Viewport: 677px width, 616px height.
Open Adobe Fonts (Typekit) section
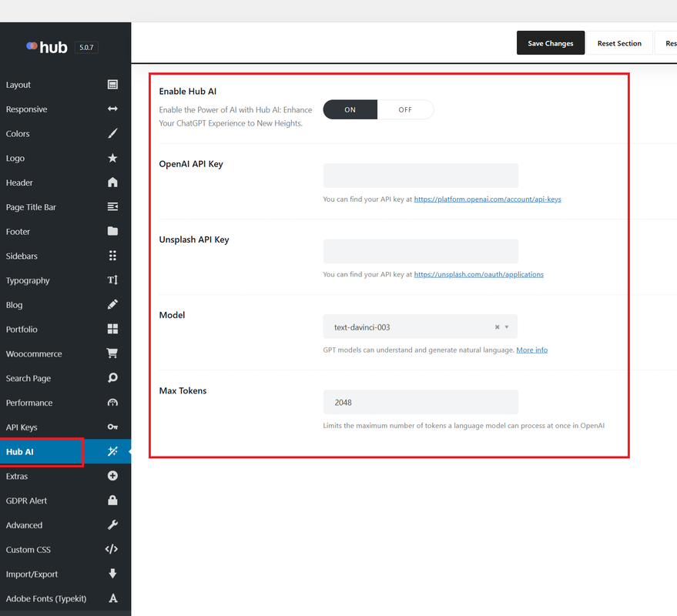65,598
